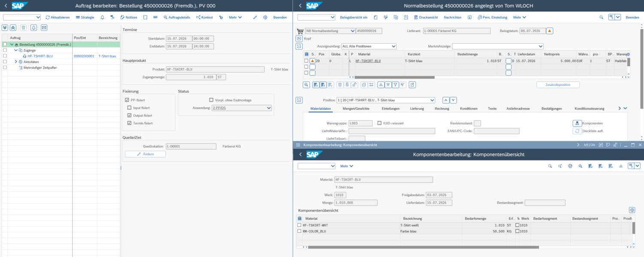This screenshot has width=644, height=257.
Task: Toggle the PP-fixiert checkbox
Action: click(128, 100)
